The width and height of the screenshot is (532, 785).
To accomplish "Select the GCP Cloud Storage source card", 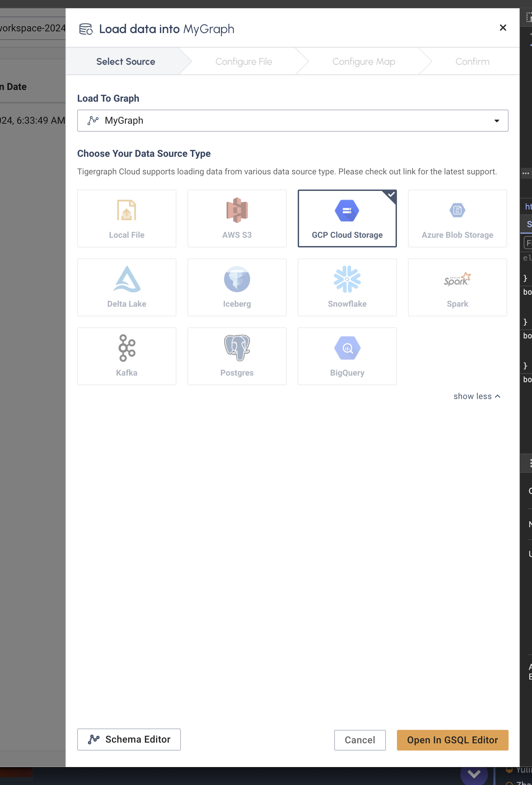I will tap(347, 218).
